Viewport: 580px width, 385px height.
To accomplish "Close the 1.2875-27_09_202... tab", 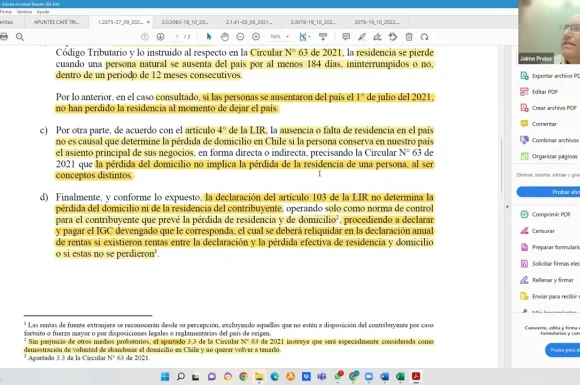I will (148, 22).
